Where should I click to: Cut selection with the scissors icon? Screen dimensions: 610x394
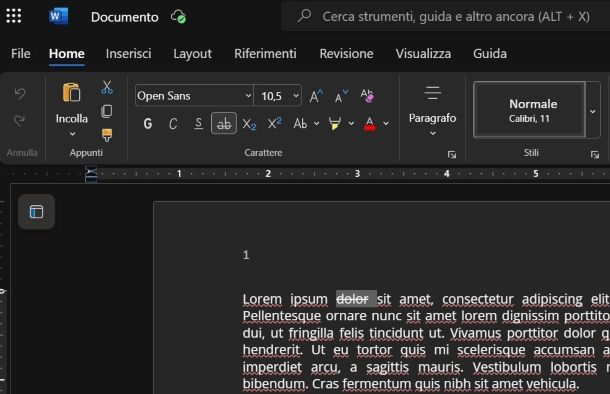(107, 88)
